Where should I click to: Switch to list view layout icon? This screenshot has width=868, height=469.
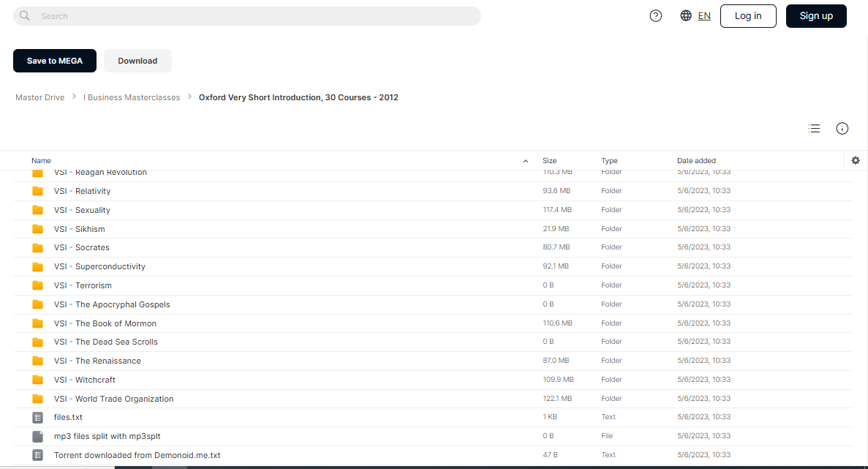point(814,129)
